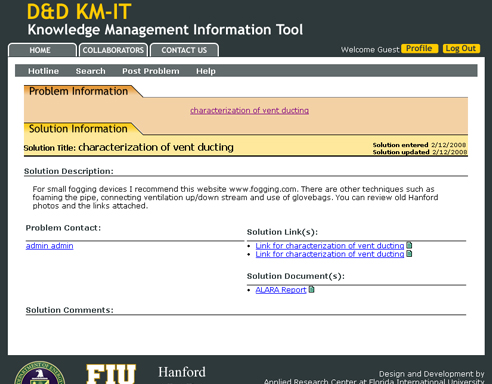This screenshot has width=492, height=384.
Task: Click the 'Solution Document(s):' heading
Action: pyautogui.click(x=296, y=276)
